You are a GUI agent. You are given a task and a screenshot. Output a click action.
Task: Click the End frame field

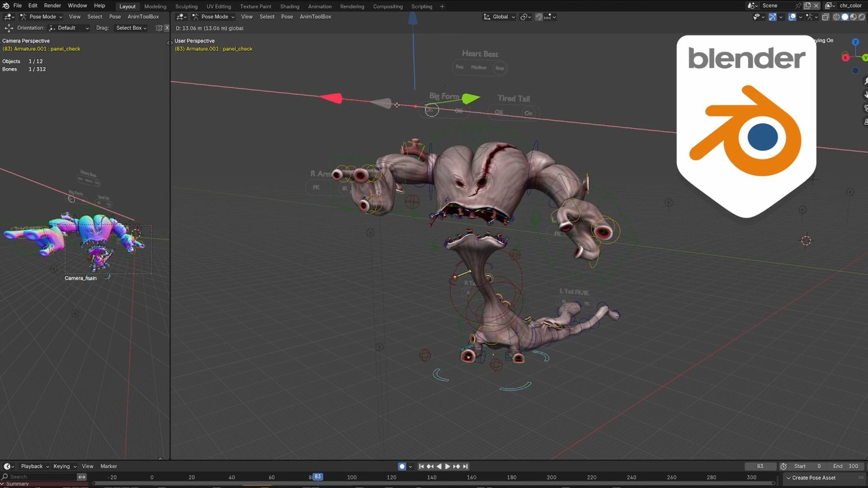click(x=846, y=466)
